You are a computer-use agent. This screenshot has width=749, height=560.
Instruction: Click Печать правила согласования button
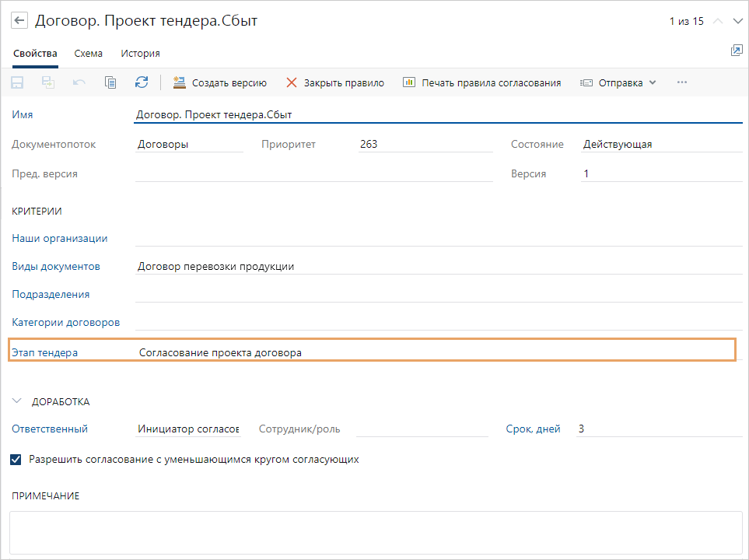pyautogui.click(x=481, y=82)
